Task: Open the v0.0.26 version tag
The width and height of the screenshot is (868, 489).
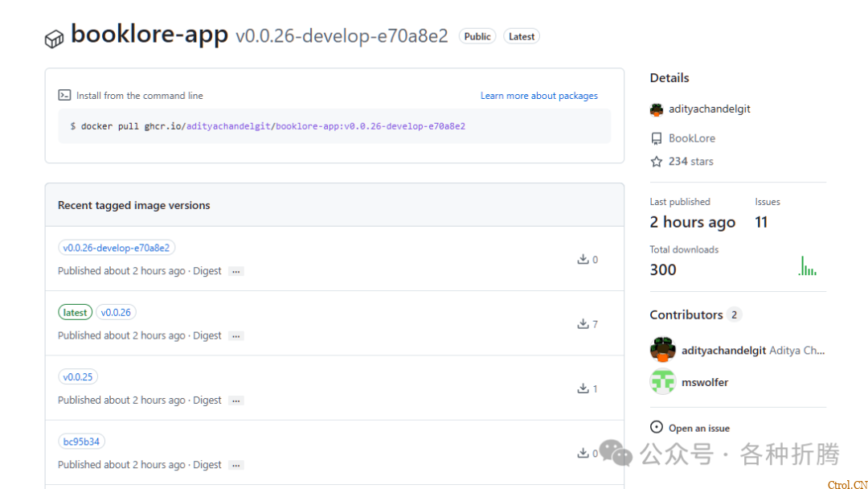Action: pos(116,312)
